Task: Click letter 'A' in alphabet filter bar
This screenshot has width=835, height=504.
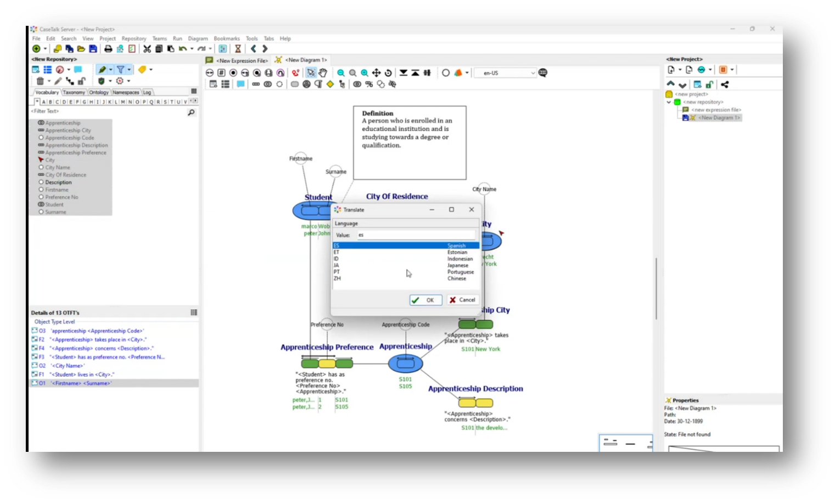Action: (x=44, y=102)
